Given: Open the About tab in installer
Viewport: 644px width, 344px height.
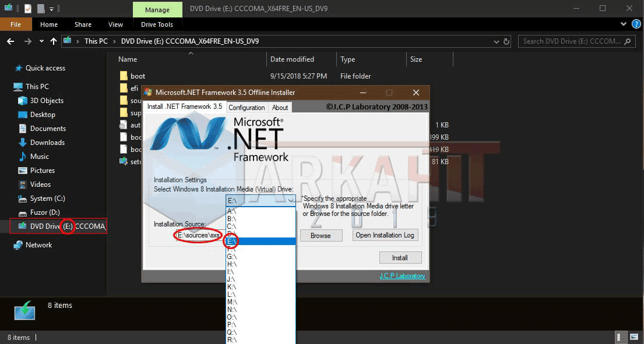Looking at the screenshot, I should coord(280,108).
